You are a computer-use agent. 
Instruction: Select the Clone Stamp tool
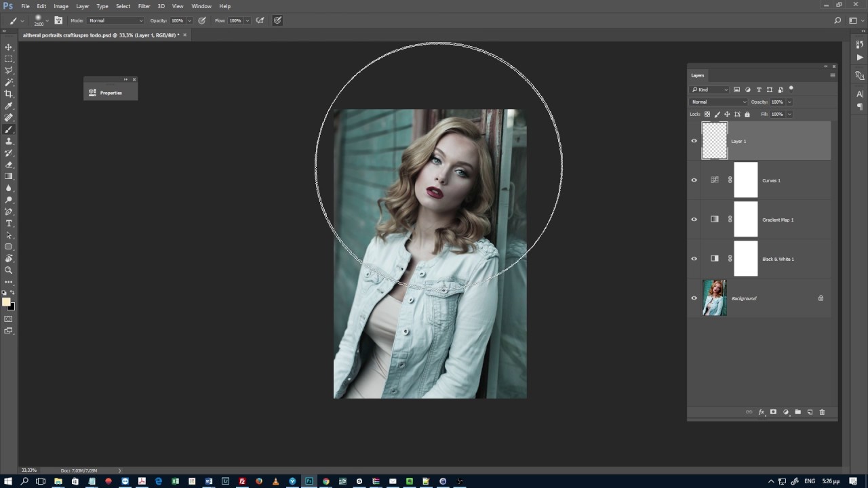coord(9,141)
